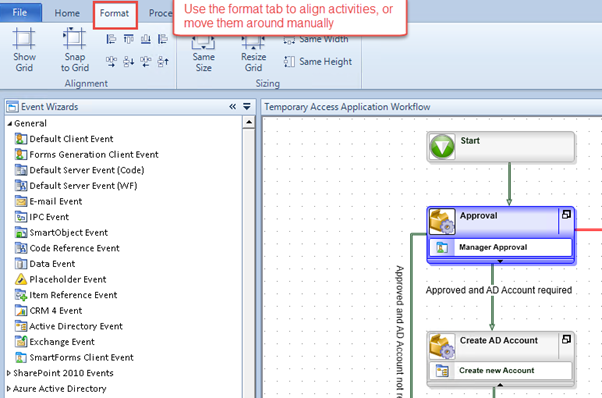Toggle Snap to Grid option
Image resolution: width=602 pixels, height=398 pixels.
tap(74, 50)
